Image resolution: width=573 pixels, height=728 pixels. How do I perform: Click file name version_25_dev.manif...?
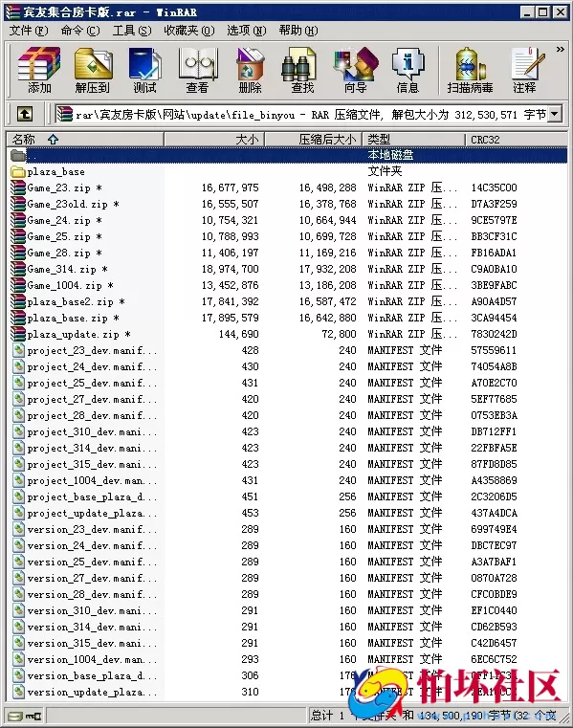pos(92,563)
